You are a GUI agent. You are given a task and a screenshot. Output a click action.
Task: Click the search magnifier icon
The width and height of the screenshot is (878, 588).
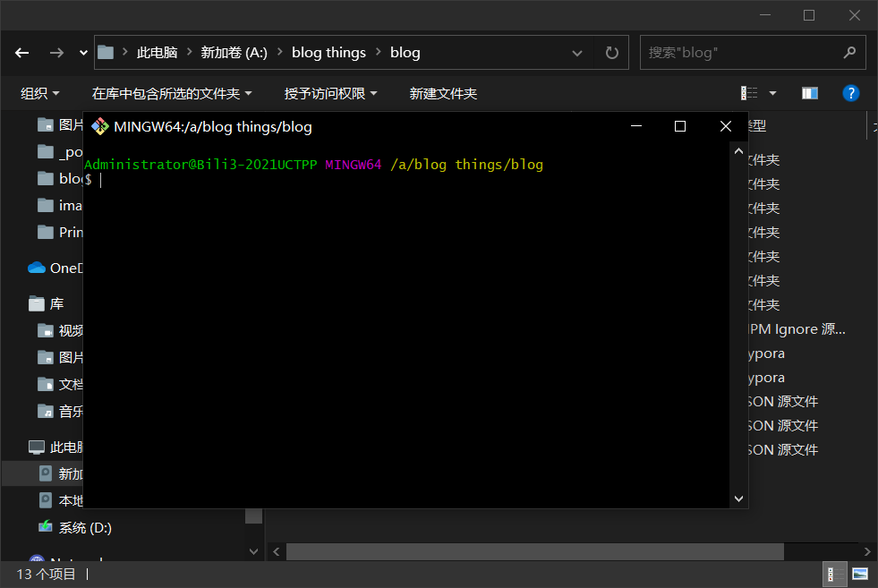pyautogui.click(x=847, y=53)
